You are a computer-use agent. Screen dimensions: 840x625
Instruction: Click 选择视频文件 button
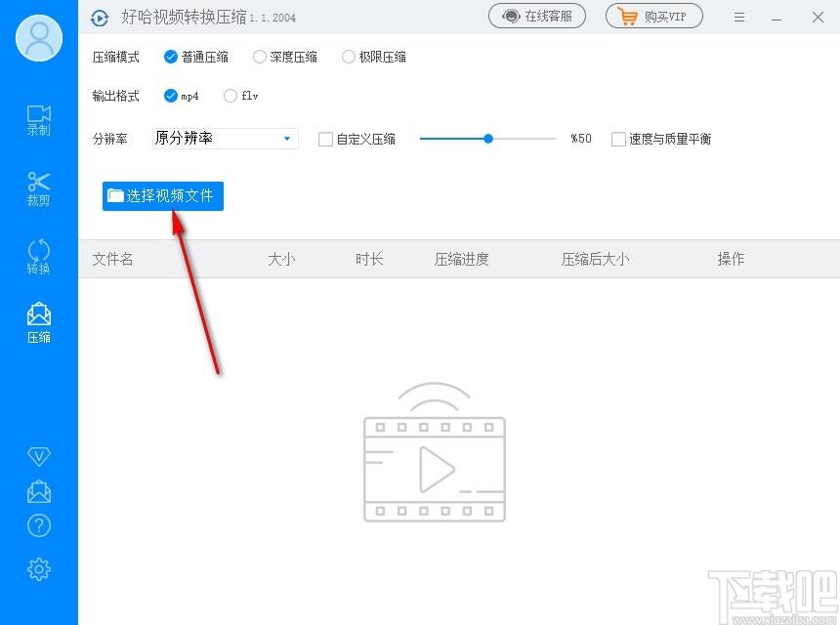pos(163,196)
